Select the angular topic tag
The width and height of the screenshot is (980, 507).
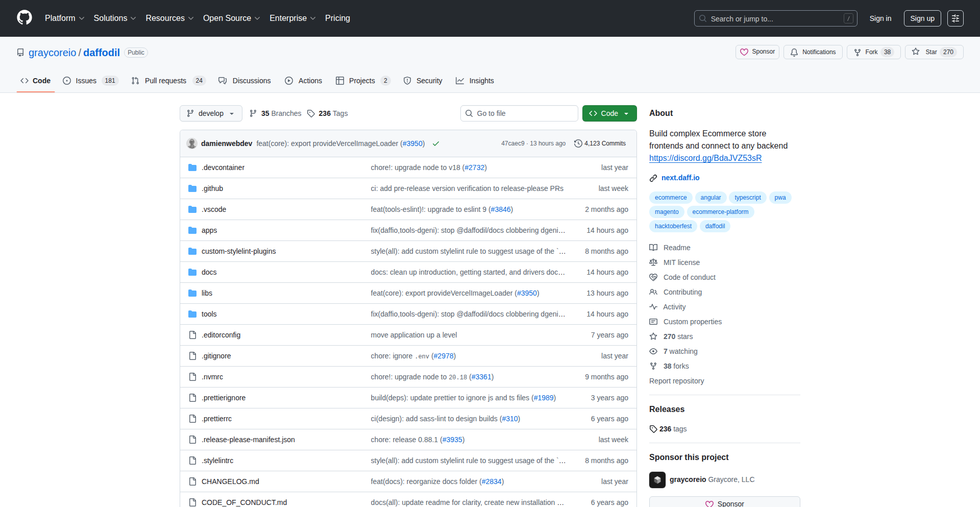tap(710, 198)
